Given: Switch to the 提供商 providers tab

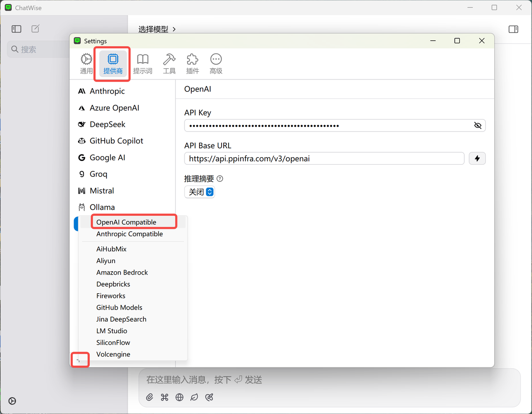Looking at the screenshot, I should pyautogui.click(x=113, y=64).
